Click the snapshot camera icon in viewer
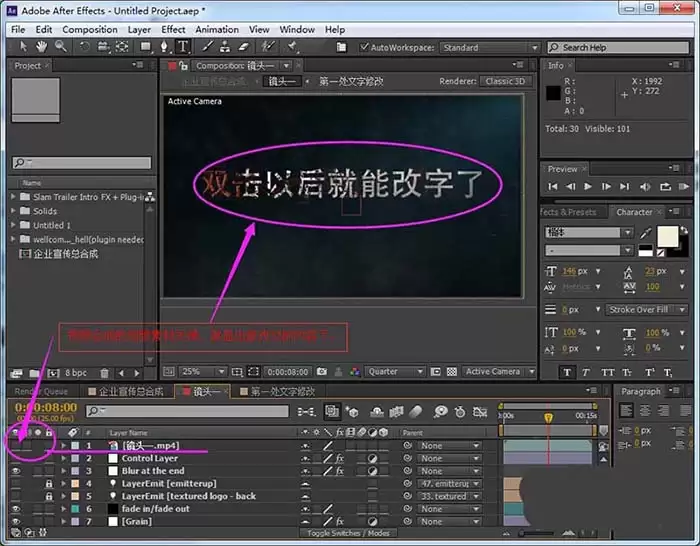The width and height of the screenshot is (700, 546). click(321, 371)
